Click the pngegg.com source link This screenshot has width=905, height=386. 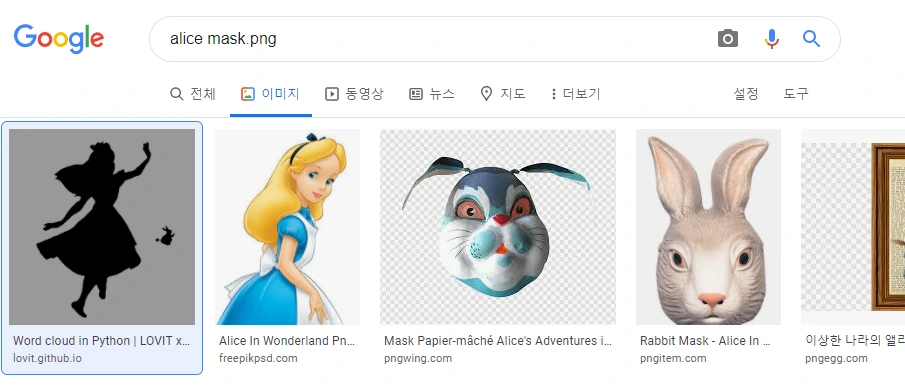[836, 358]
